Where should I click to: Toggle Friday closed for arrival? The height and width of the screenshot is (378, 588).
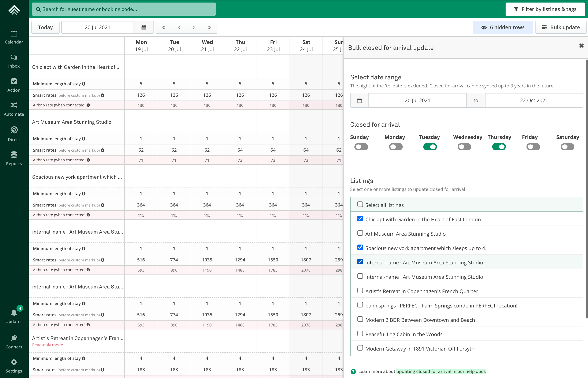coord(533,147)
